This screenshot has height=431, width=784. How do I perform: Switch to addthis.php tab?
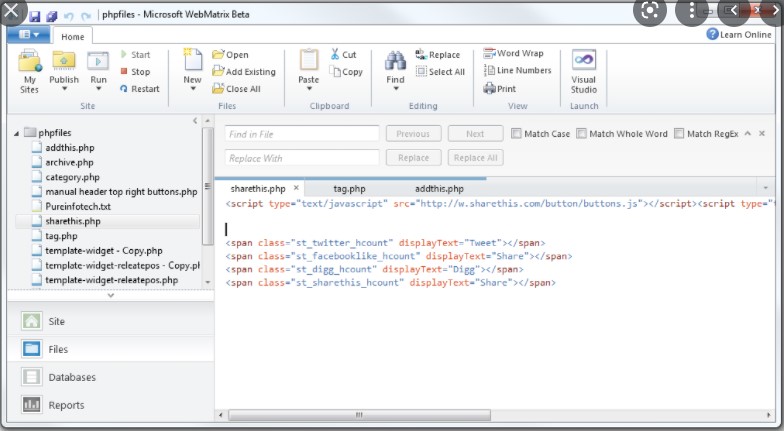(439, 188)
